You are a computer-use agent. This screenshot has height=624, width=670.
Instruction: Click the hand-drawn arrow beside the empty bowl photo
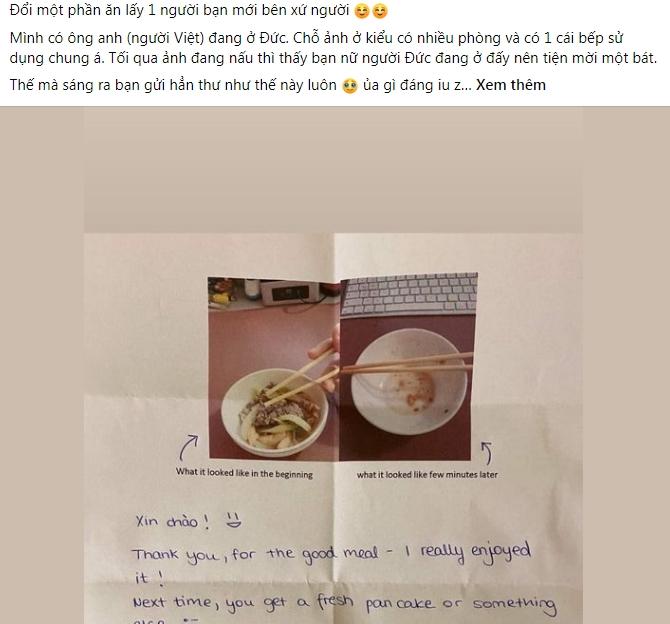tap(487, 453)
